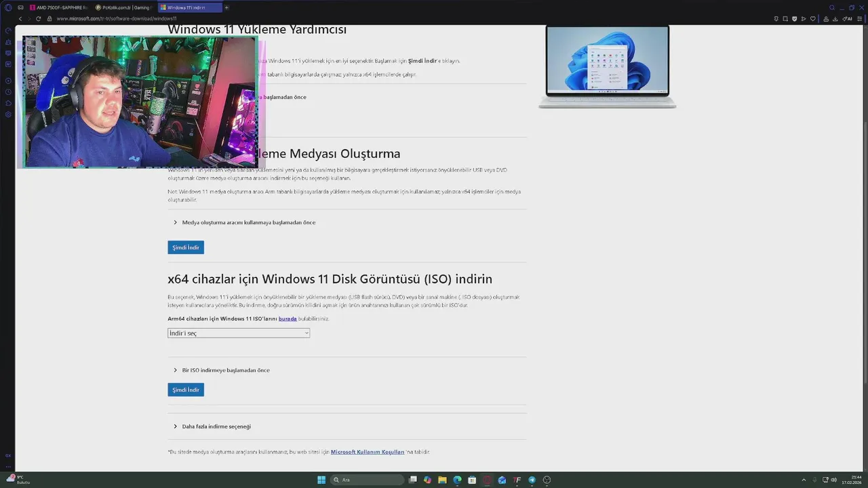This screenshot has width=868, height=488.
Task: Switch to Opera GX taskbar icon
Action: click(487, 480)
